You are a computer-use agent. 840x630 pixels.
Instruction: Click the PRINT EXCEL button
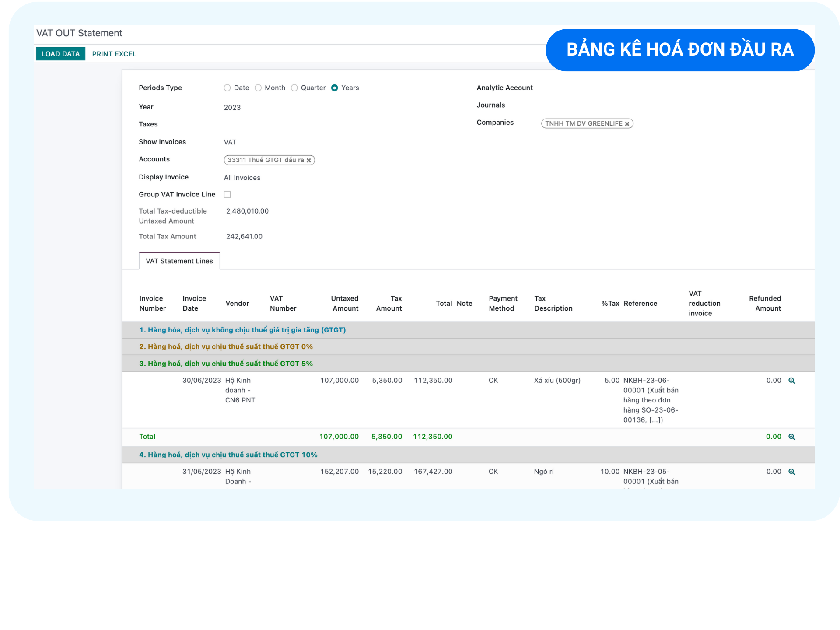point(114,54)
